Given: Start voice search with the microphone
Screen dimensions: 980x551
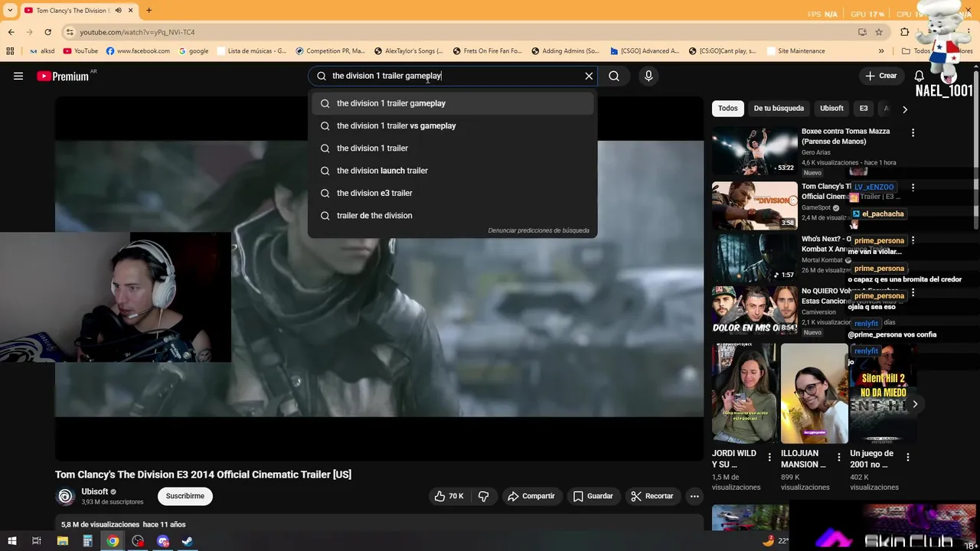Looking at the screenshot, I should click(648, 76).
